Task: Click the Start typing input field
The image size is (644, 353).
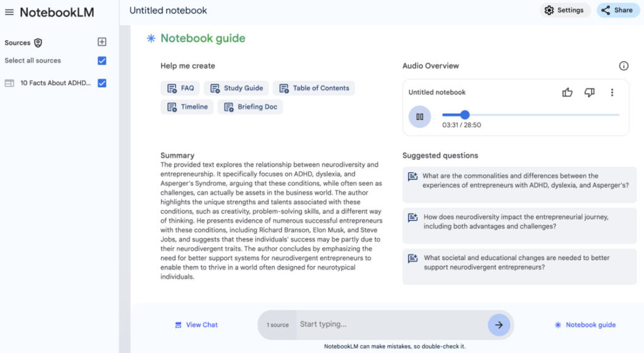Action: pos(390,325)
